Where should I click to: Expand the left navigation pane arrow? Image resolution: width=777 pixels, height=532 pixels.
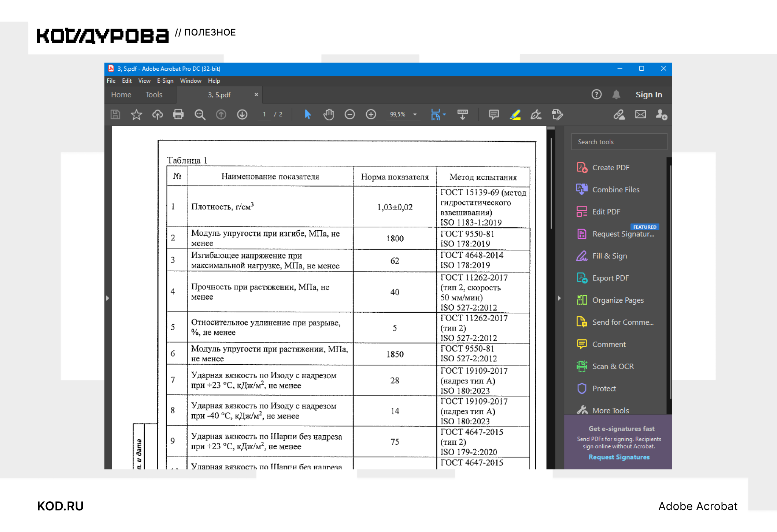pyautogui.click(x=107, y=298)
